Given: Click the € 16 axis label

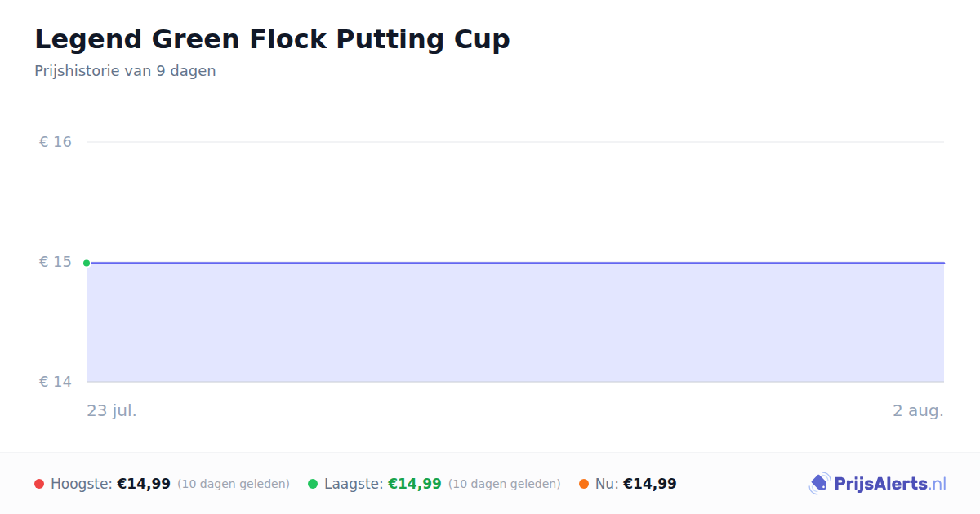Looking at the screenshot, I should click(56, 142).
